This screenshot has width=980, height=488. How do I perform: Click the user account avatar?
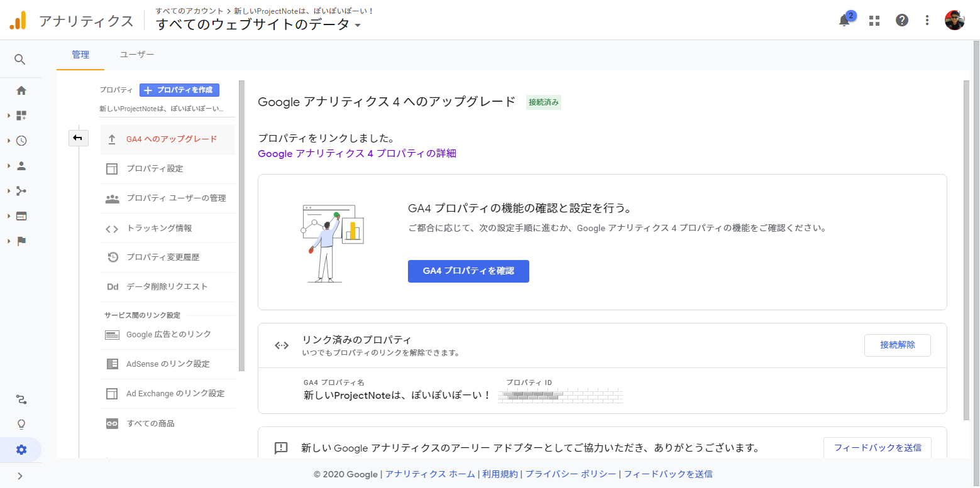[x=954, y=20]
